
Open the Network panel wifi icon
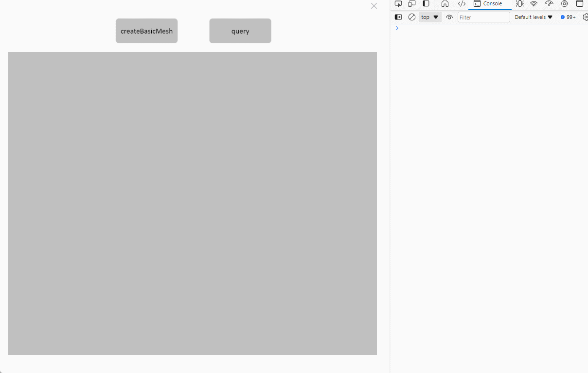pos(534,4)
